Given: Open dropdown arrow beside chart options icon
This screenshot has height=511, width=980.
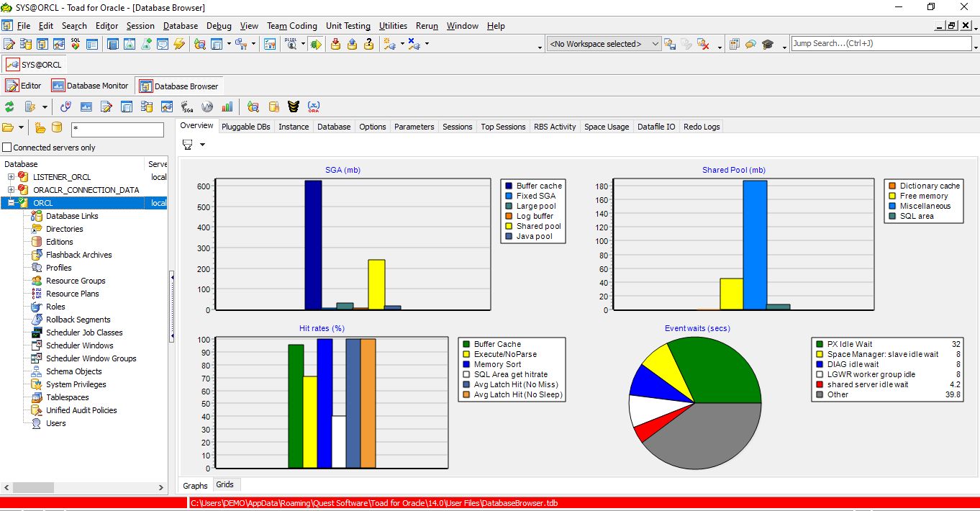Looking at the screenshot, I should click(202, 145).
